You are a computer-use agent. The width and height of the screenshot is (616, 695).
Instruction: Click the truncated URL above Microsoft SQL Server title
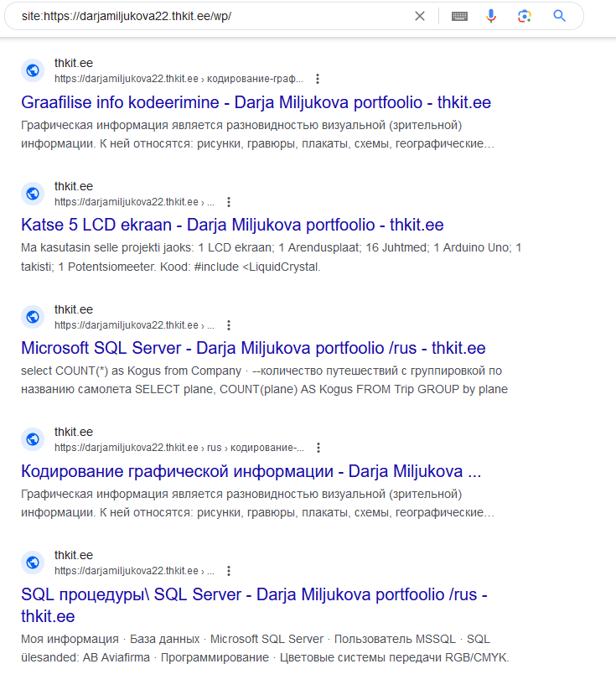coord(134,325)
